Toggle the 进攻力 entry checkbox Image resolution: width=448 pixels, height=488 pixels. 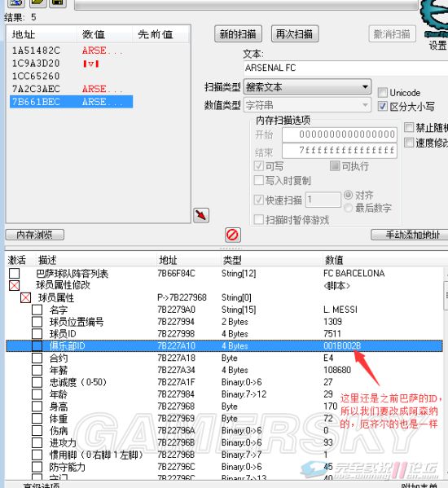[x=37, y=442]
